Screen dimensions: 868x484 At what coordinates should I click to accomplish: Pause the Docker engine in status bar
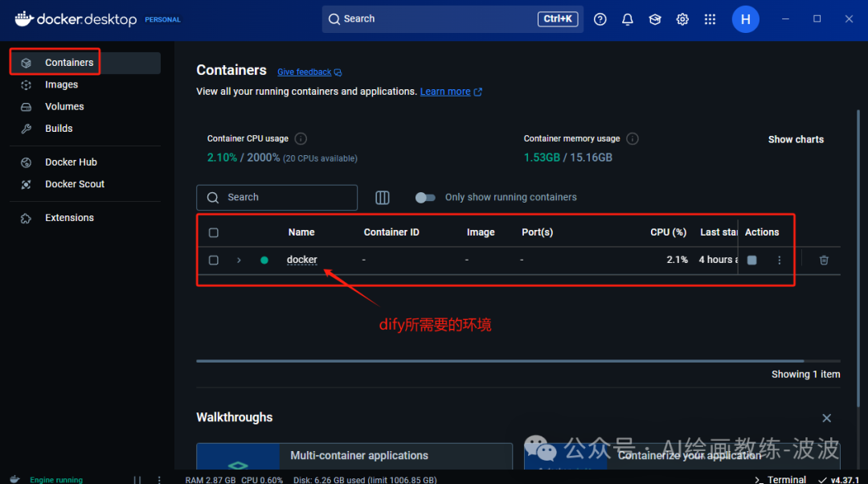(x=137, y=480)
